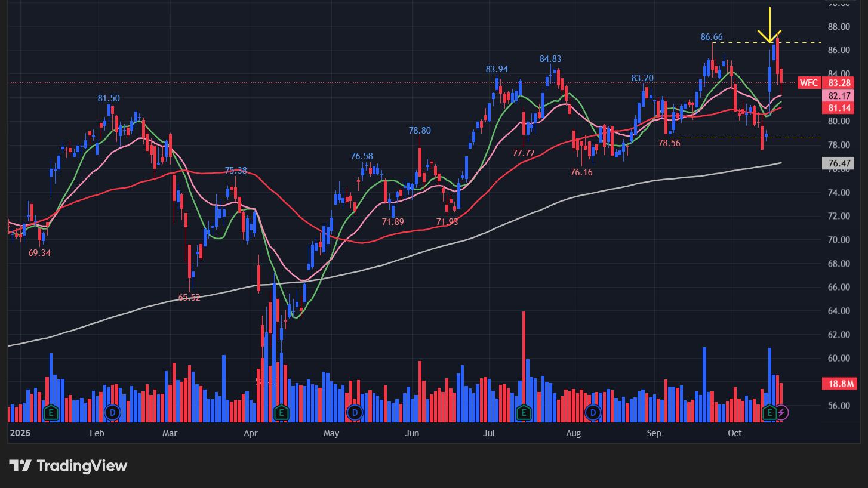This screenshot has width=868, height=488.
Task: Select the 65.52 pivot low label
Action: (x=189, y=297)
